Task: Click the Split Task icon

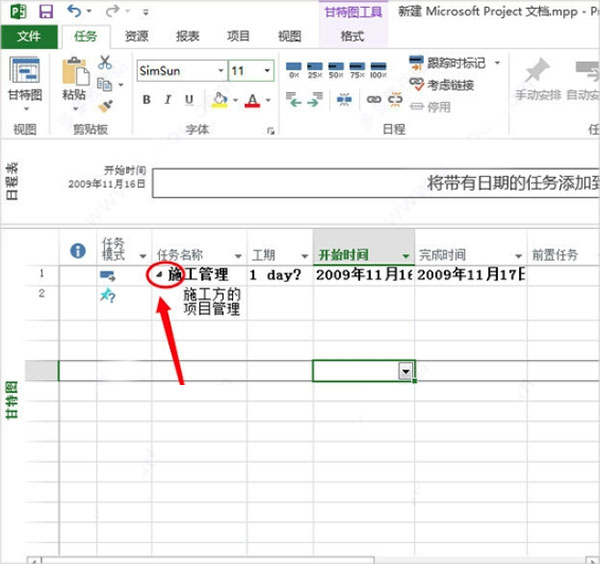Action: (x=344, y=100)
